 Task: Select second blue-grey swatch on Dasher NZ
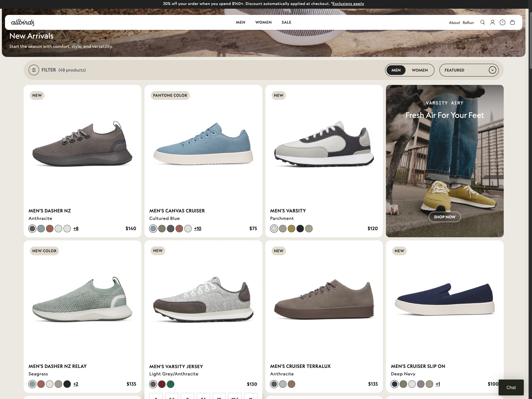click(x=41, y=229)
